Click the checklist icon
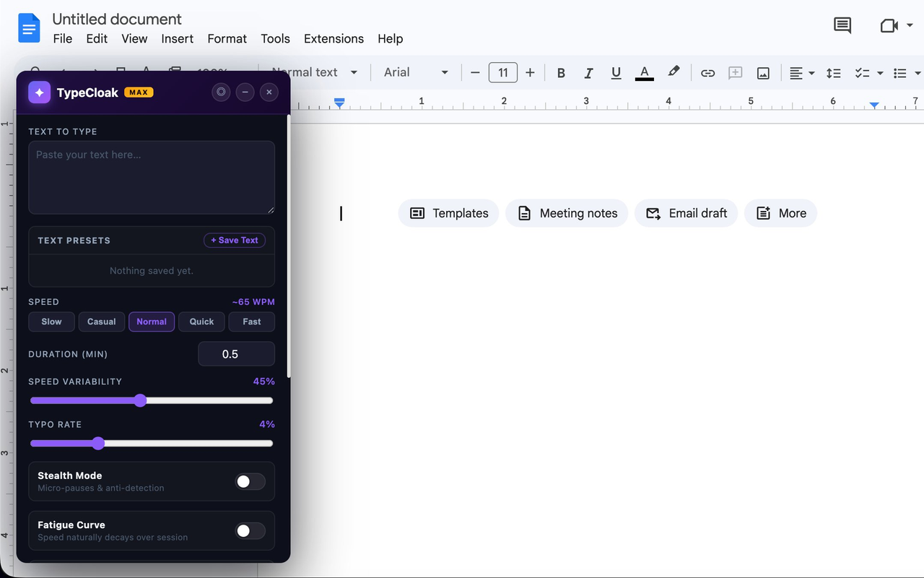 coord(862,72)
